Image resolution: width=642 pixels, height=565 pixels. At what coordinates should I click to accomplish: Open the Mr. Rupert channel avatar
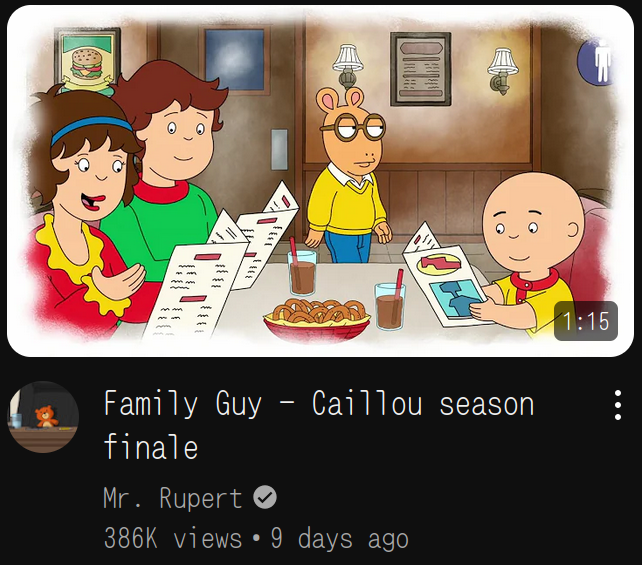[43, 417]
